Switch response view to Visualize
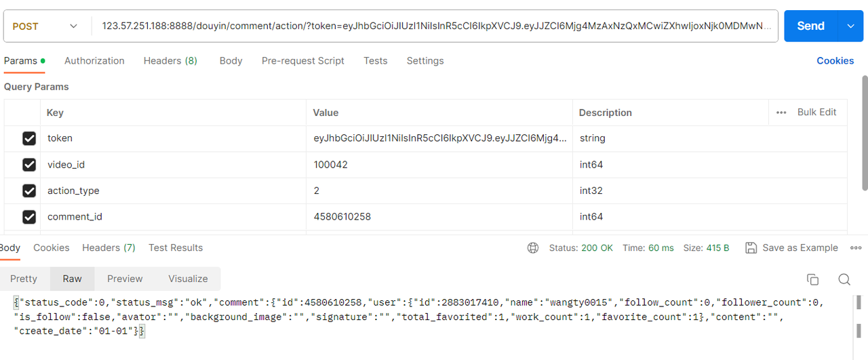 coord(188,279)
